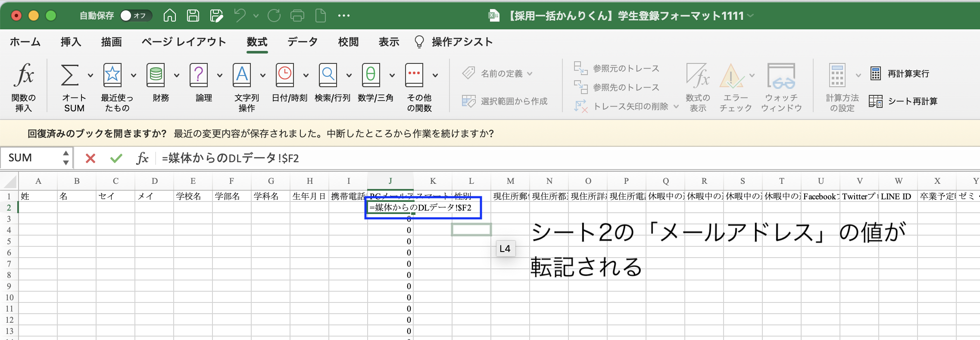Click the Insert Function (関数の挿入) icon
This screenshot has height=340, width=980.
pos(24,76)
